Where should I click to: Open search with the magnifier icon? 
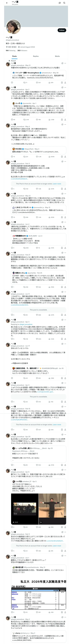point(64,3)
